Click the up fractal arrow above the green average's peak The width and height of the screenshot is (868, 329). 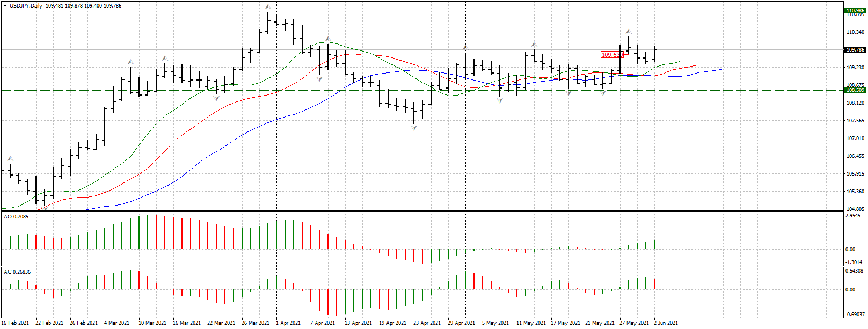327,39
